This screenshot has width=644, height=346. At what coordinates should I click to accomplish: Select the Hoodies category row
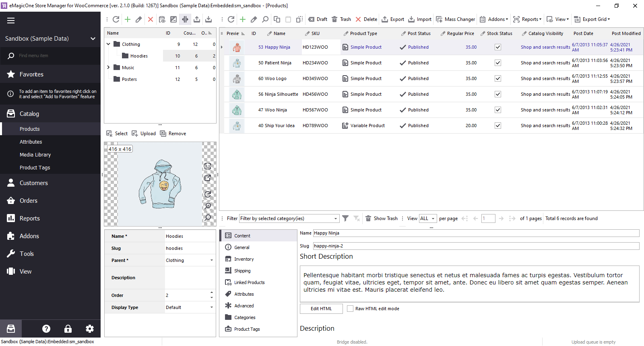point(160,56)
